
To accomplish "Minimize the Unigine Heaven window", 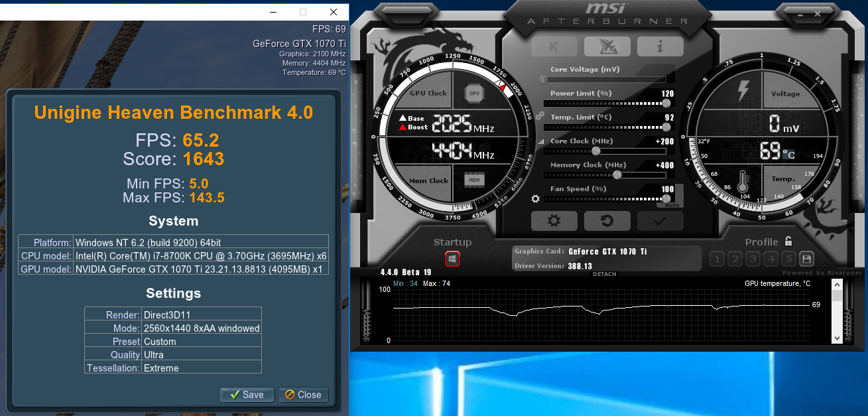I will [273, 12].
